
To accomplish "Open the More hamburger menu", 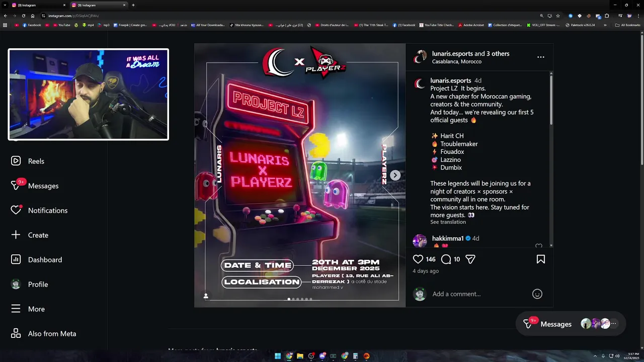I will (x=28, y=309).
